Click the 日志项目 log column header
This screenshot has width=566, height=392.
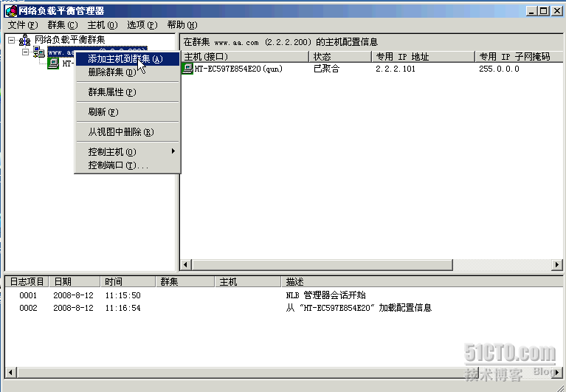pos(27,281)
